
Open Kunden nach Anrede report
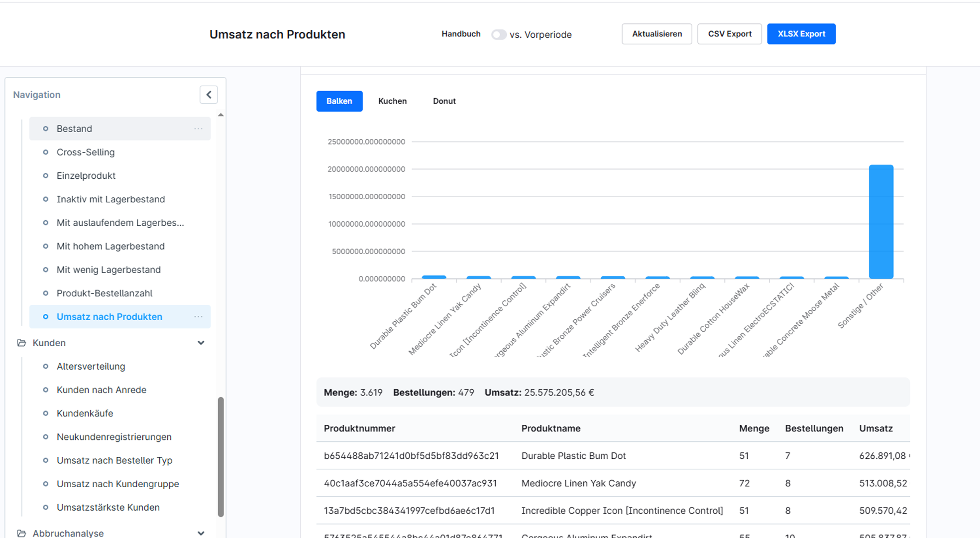click(x=120, y=390)
